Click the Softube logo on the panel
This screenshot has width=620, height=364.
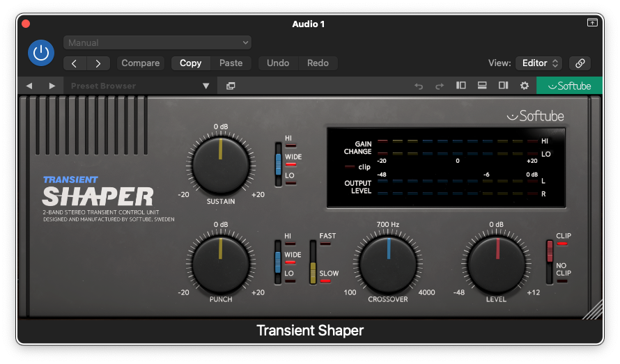(x=536, y=116)
